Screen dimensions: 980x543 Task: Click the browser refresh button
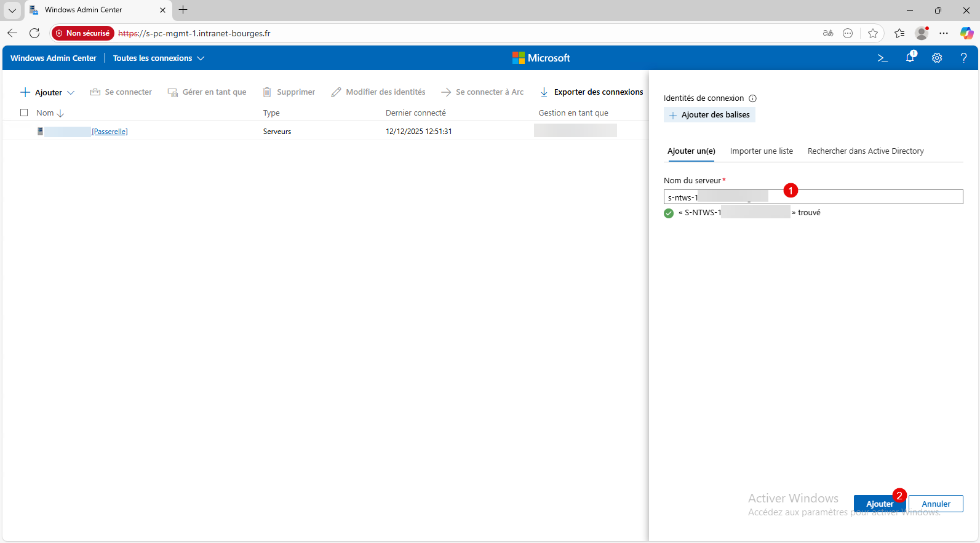pyautogui.click(x=34, y=33)
